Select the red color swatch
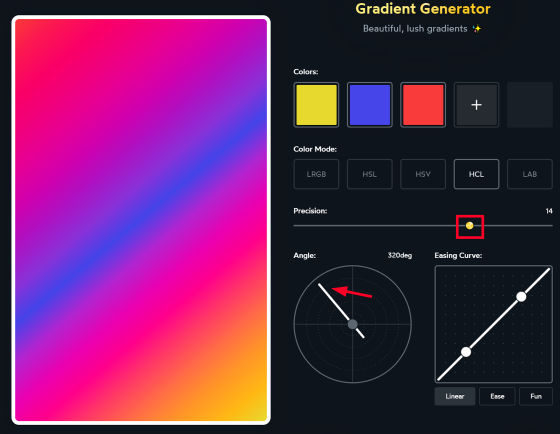Screen dimensions: 560x434 tap(423, 105)
